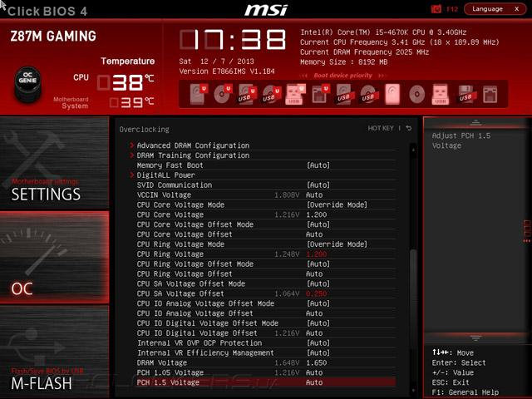This screenshot has width=532, height=399.
Task: Click the help panel bottom collapse handle
Action: pyautogui.click(x=475, y=338)
